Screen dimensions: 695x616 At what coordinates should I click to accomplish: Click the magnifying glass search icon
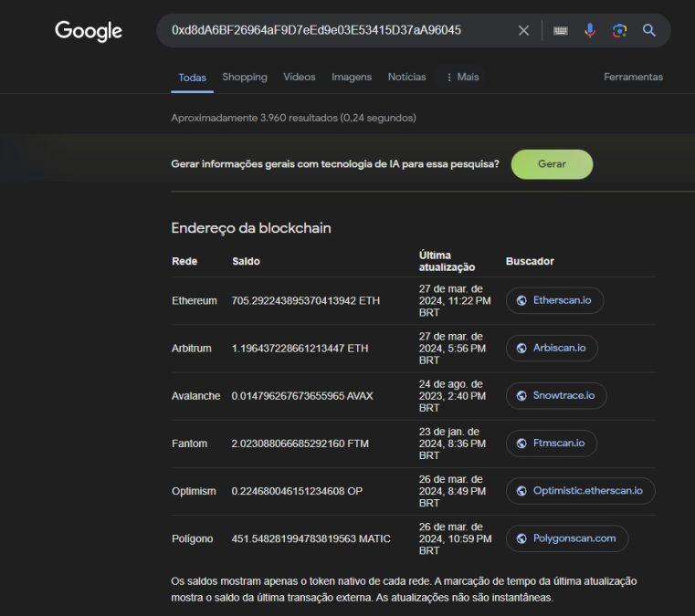coord(649,30)
